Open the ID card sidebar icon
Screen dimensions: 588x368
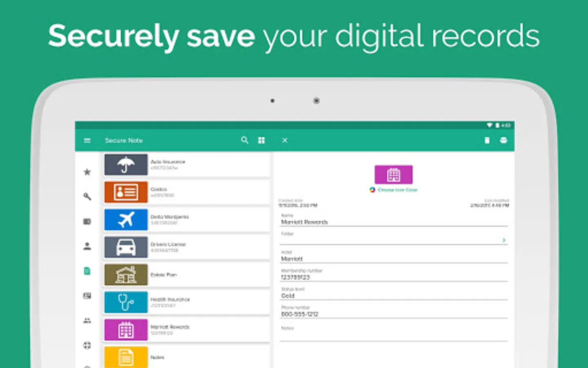point(87,296)
